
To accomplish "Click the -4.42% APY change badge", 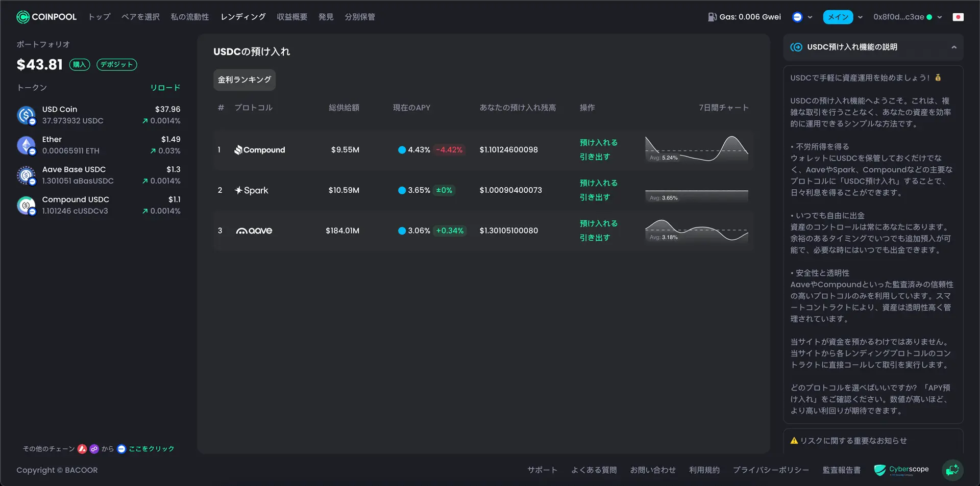I will coord(449,150).
